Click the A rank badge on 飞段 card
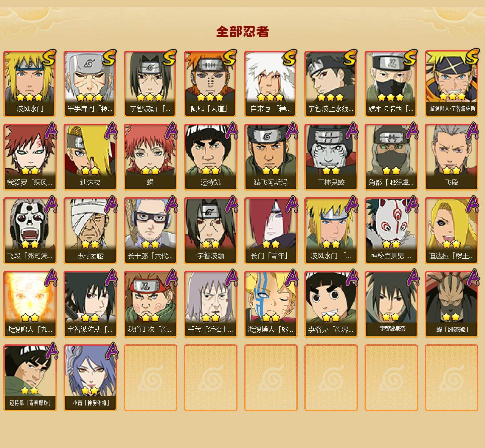 [473, 131]
